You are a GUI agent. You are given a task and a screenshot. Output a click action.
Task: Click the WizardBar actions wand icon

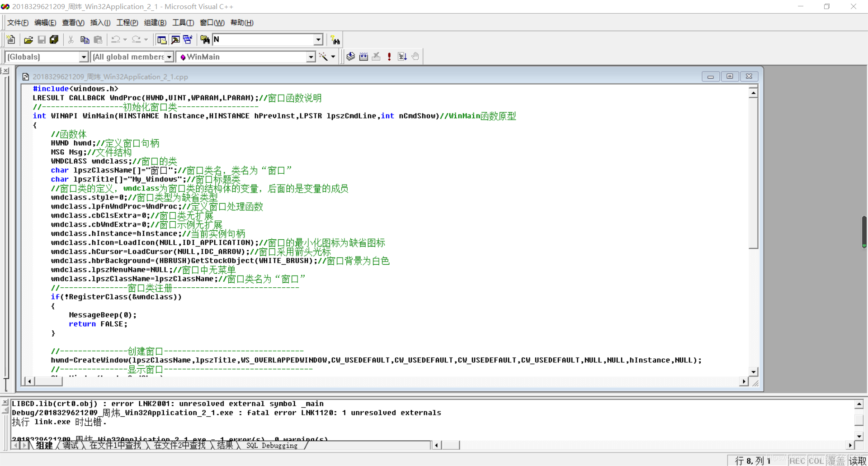(323, 57)
